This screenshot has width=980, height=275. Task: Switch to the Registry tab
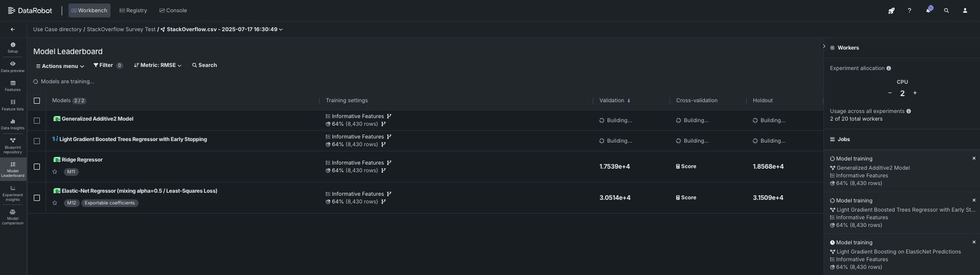coord(133,10)
